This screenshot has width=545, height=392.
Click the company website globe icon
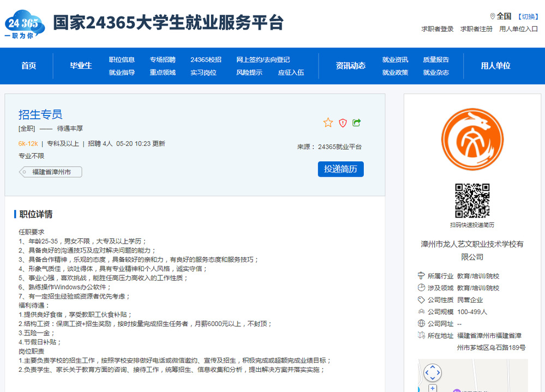[421, 324]
